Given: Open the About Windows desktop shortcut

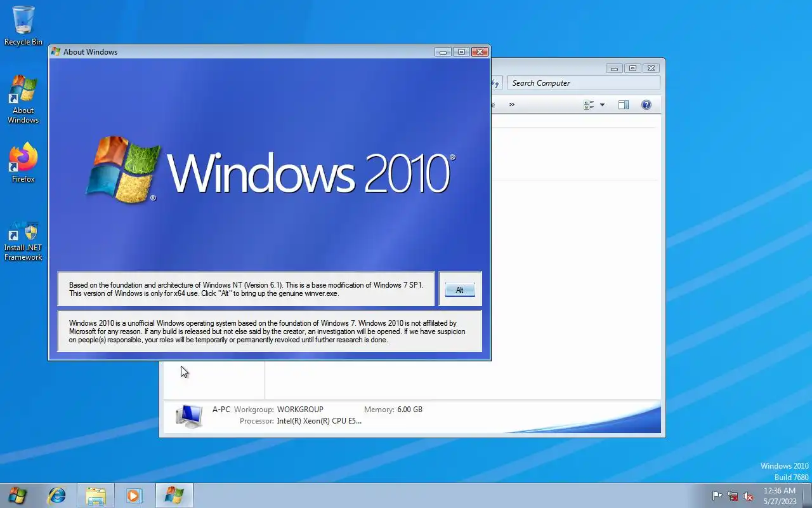Looking at the screenshot, I should (x=23, y=100).
